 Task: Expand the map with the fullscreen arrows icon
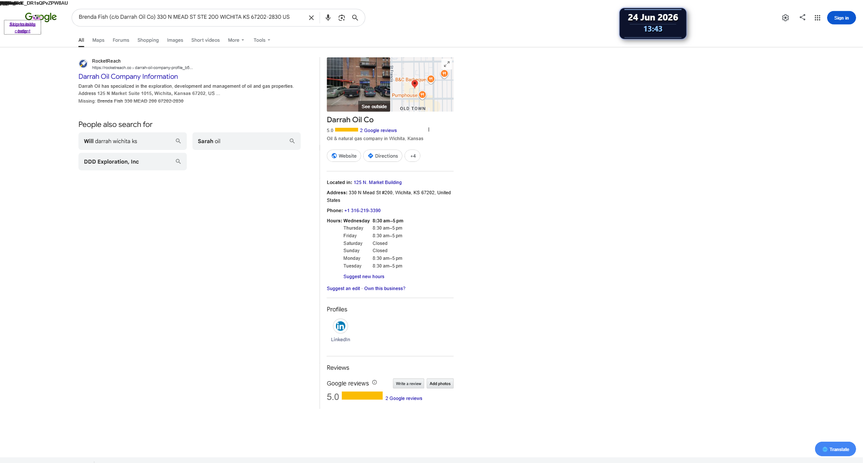pyautogui.click(x=446, y=64)
